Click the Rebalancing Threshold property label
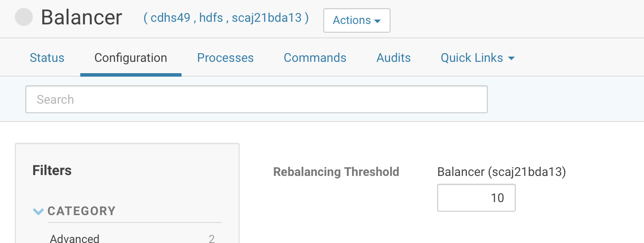The width and height of the screenshot is (644, 243). pos(336,172)
